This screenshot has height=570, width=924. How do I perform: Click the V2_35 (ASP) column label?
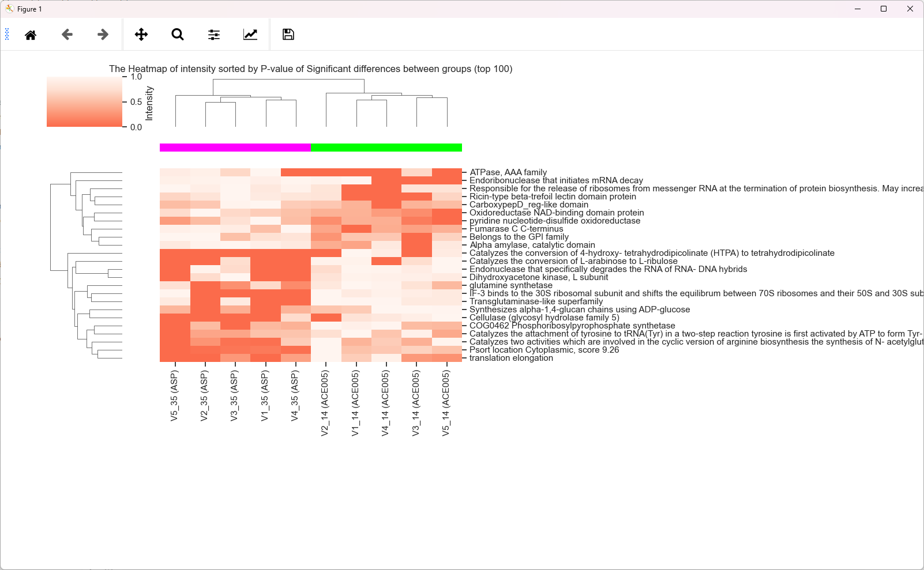point(205,395)
